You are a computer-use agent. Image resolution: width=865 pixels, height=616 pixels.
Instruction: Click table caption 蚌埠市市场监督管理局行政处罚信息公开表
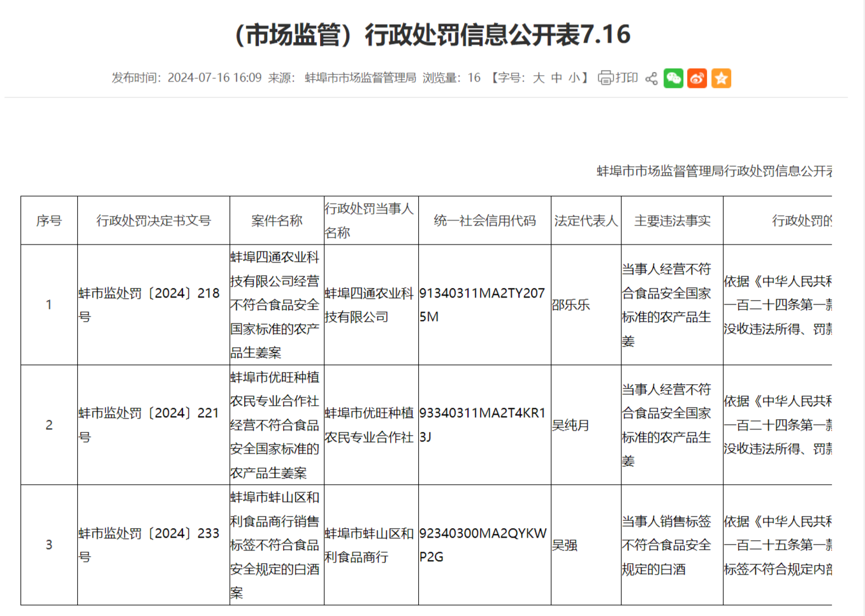tap(714, 171)
